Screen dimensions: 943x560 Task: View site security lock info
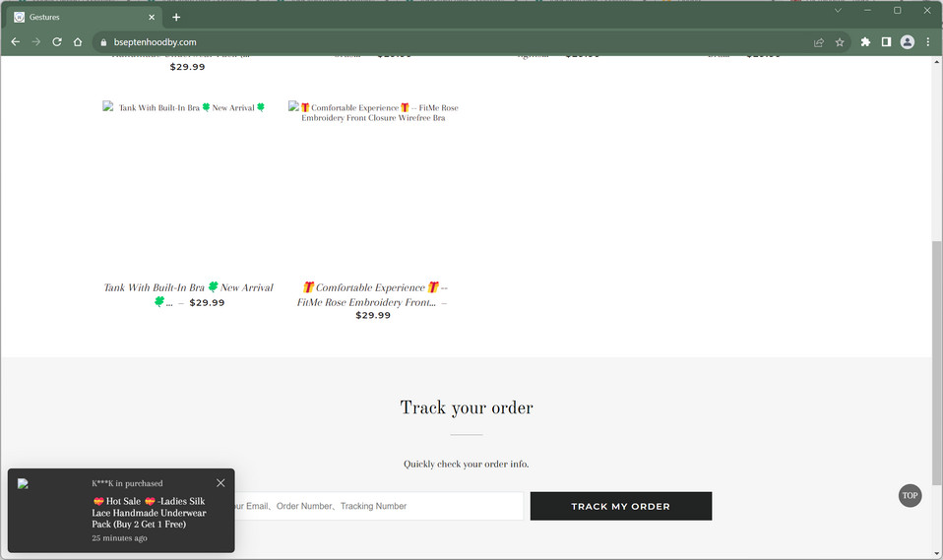coord(103,42)
